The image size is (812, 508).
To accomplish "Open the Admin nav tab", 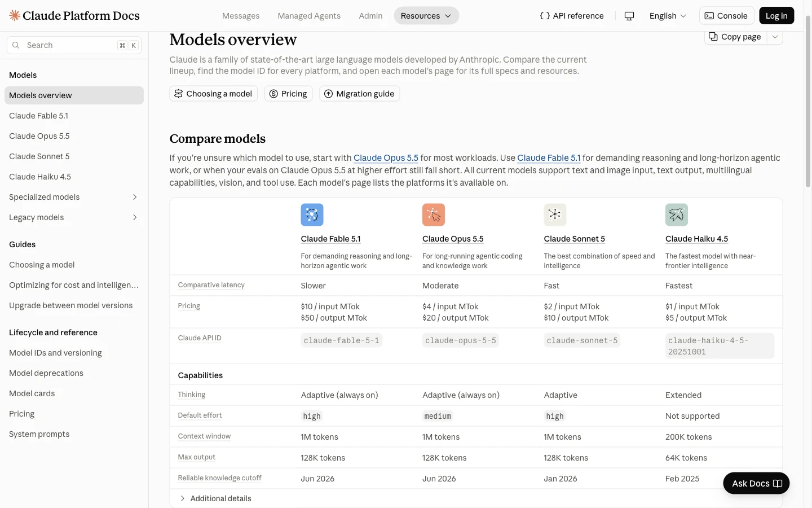I will pos(370,16).
